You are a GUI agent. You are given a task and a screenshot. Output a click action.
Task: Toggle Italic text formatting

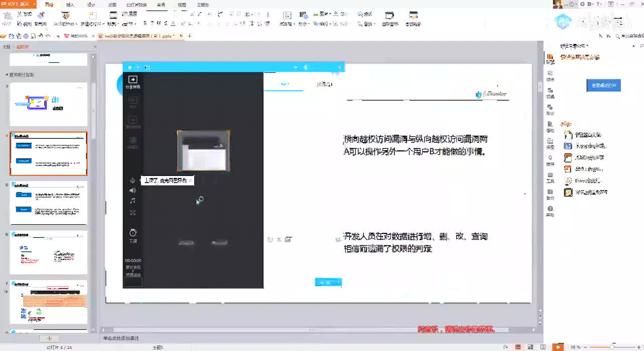pos(152,24)
